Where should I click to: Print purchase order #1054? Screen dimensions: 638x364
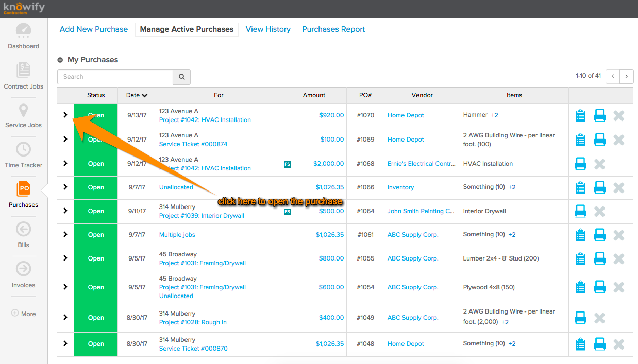pyautogui.click(x=599, y=287)
